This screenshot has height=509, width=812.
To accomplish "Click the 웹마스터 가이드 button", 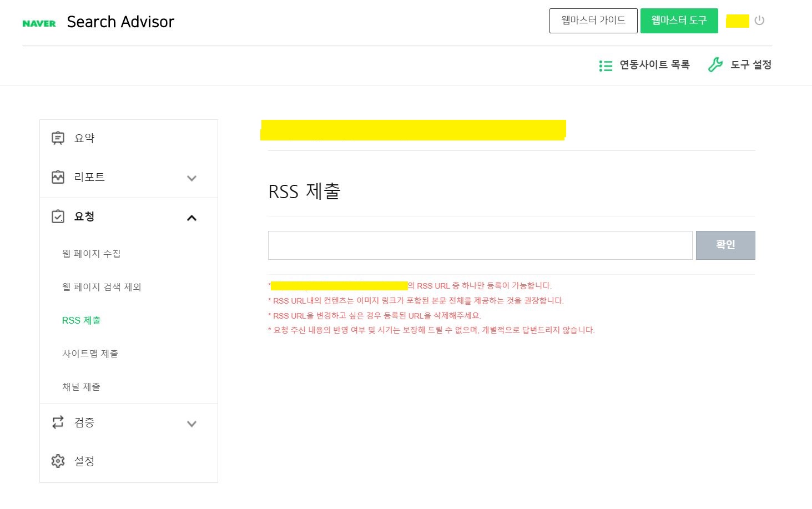I will pos(593,21).
